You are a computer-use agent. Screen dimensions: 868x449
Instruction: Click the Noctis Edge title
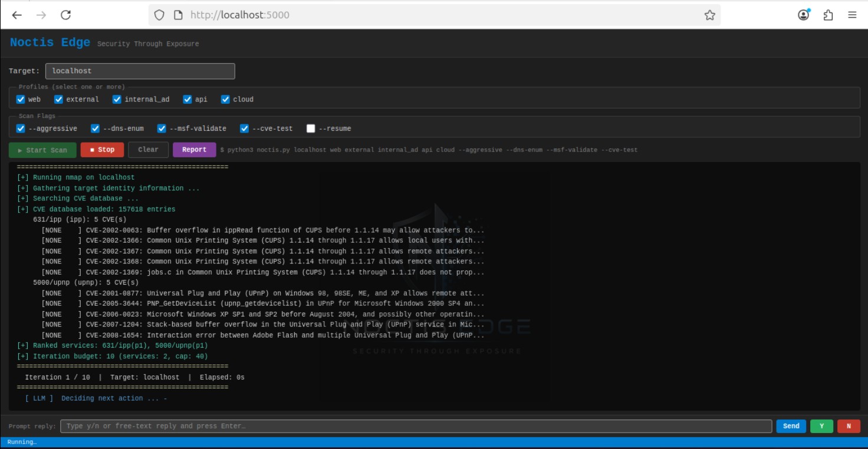tap(50, 42)
